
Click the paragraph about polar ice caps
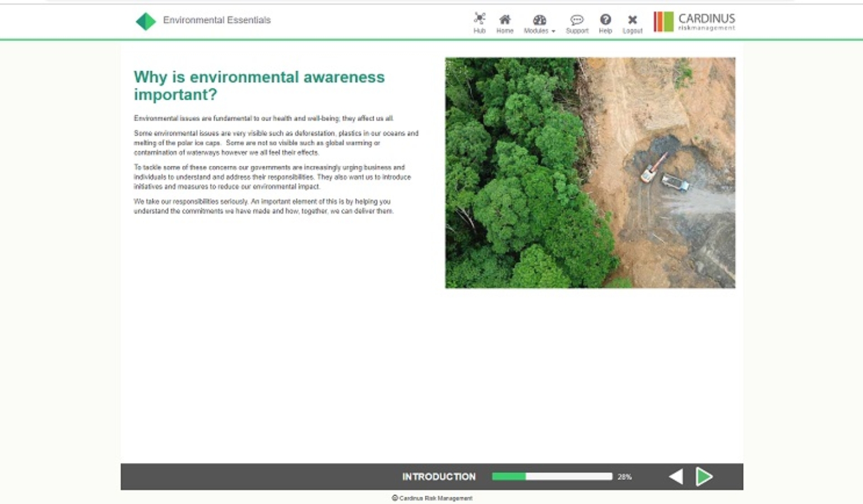(276, 144)
